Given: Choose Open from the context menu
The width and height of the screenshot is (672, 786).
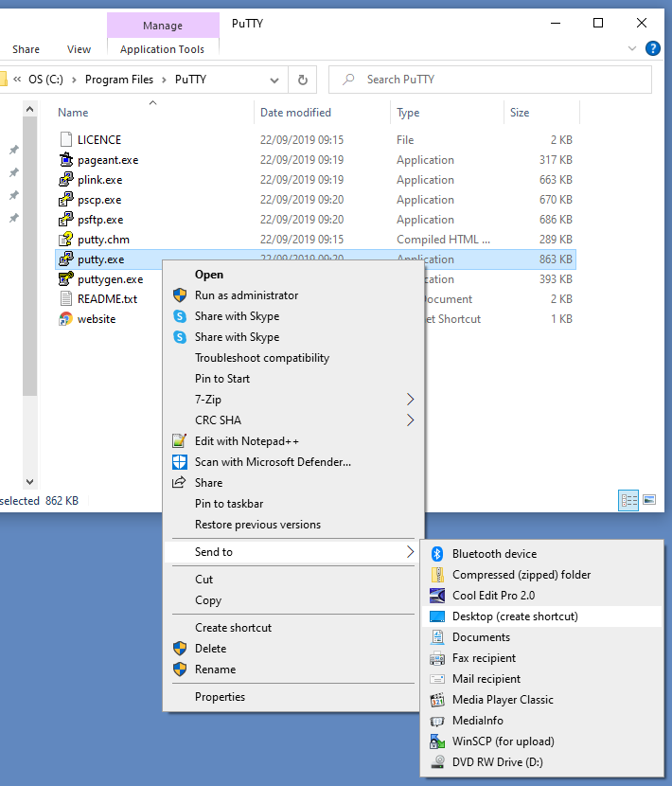Looking at the screenshot, I should 294,275.
